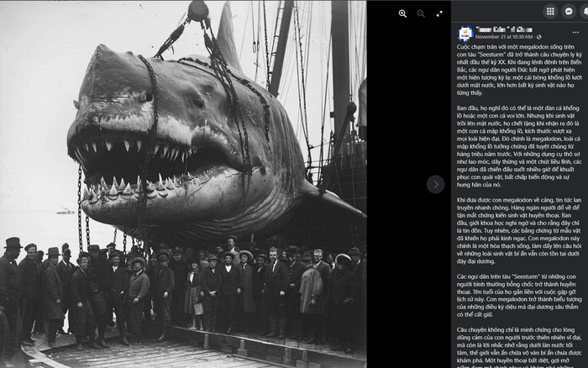Open the November 21 at 10:30 AM timestamp
The height and width of the screenshot is (368, 588).
point(504,37)
